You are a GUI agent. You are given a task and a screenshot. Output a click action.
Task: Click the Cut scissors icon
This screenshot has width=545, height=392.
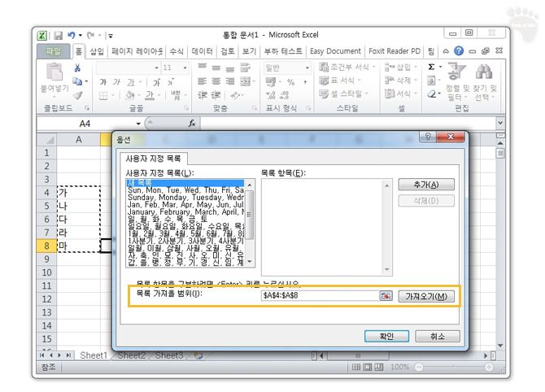tap(77, 68)
